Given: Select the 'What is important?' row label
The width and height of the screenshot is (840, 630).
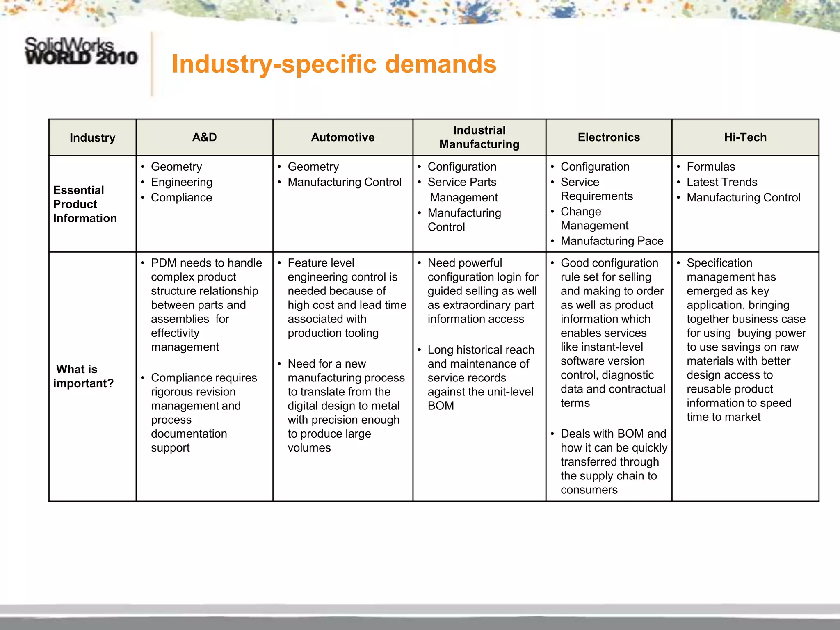Looking at the screenshot, I should tap(83, 376).
